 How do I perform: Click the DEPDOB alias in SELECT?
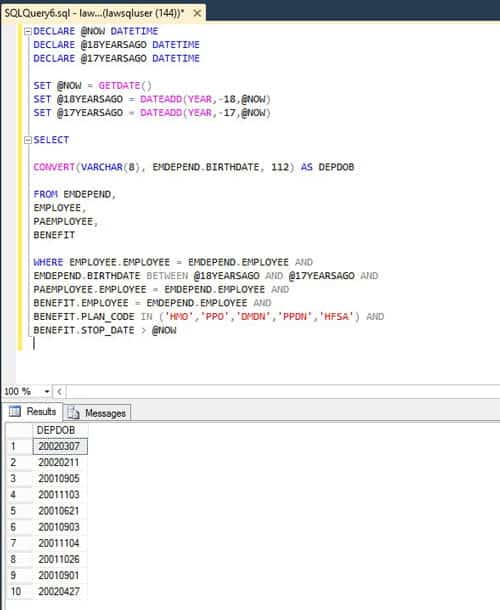336,167
